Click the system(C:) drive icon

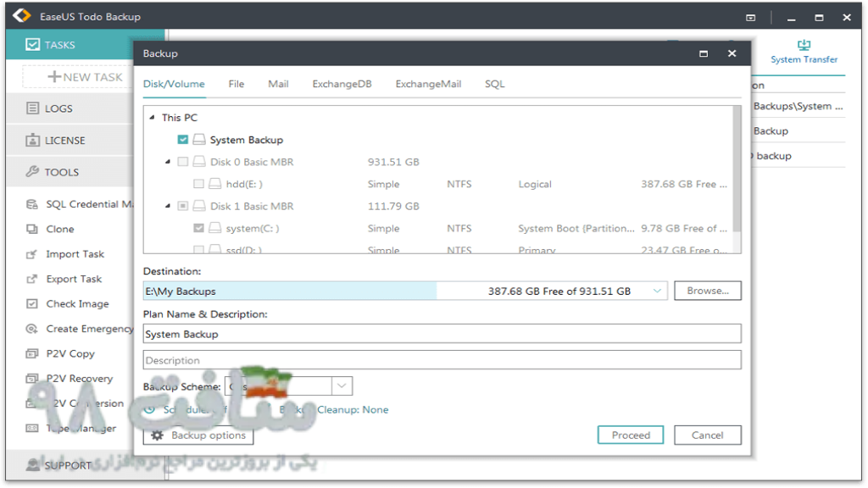tap(215, 228)
